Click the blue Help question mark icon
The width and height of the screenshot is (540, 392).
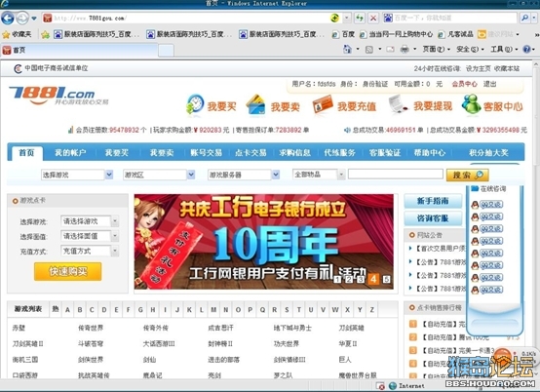coord(526,50)
